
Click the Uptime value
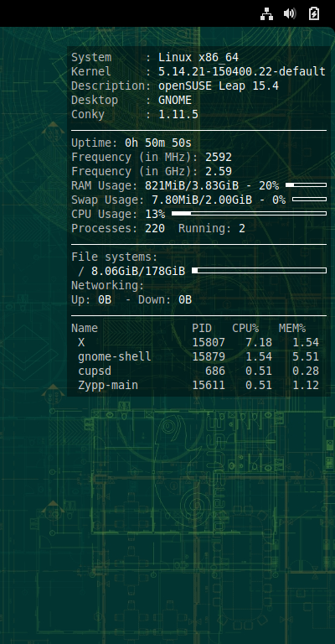pyautogui.click(x=157, y=143)
